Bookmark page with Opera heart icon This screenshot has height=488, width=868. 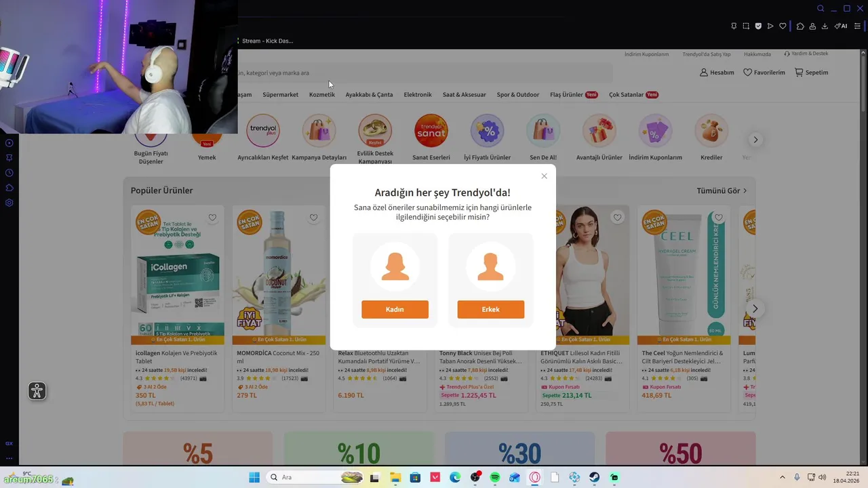783,26
